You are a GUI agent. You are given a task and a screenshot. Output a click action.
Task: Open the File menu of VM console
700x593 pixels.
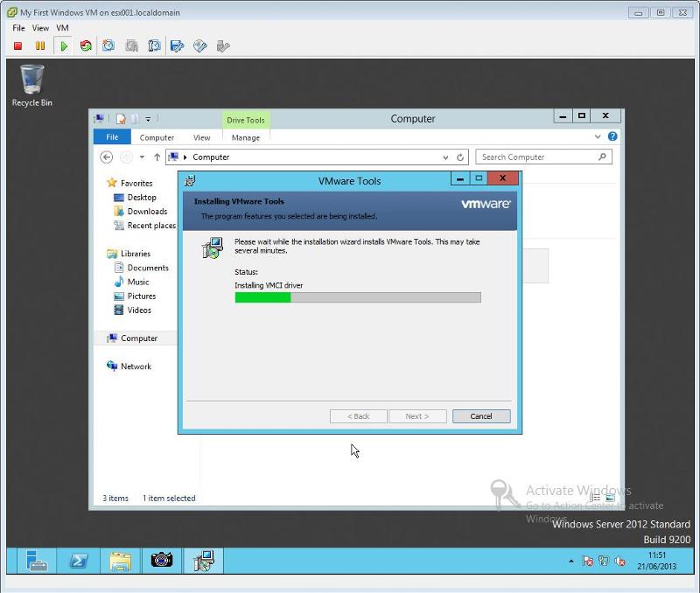[x=18, y=28]
